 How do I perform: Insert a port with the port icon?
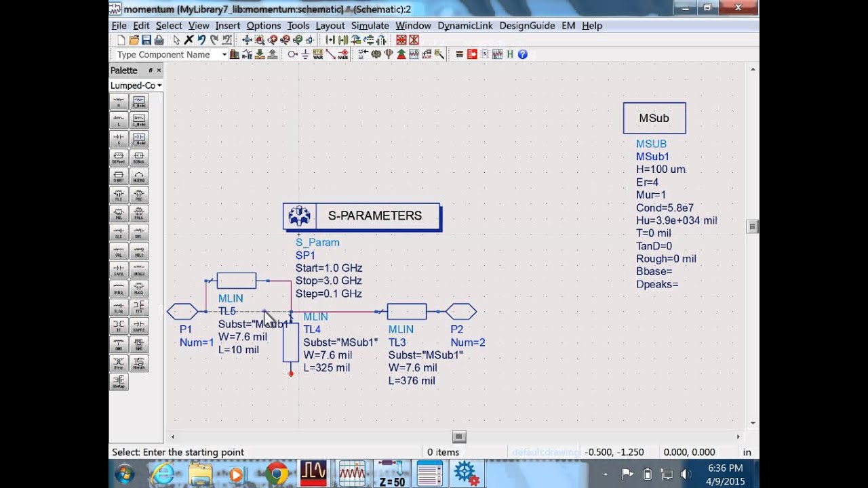pos(292,54)
